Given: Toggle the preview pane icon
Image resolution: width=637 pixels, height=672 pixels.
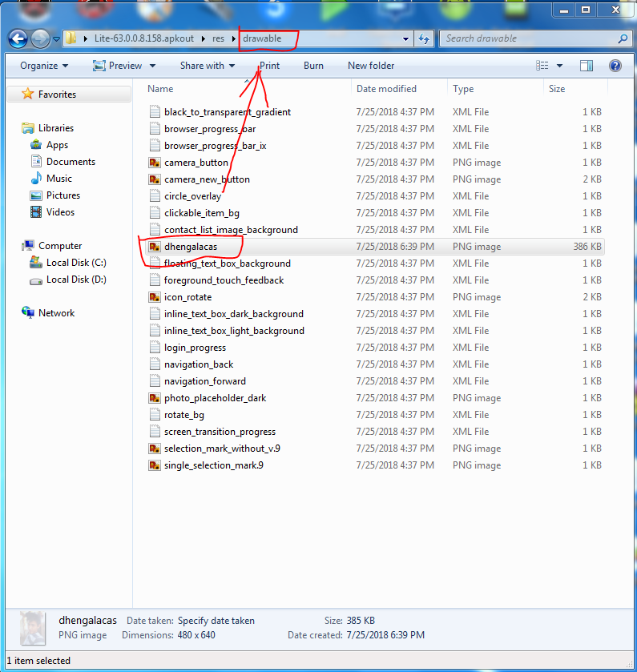Looking at the screenshot, I should [x=587, y=66].
